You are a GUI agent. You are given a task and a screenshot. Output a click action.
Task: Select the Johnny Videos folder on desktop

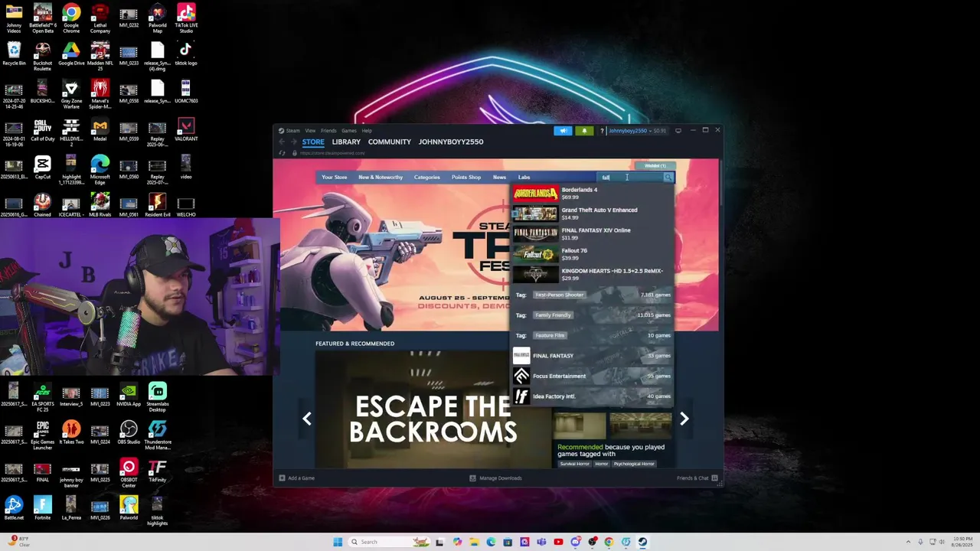tap(14, 18)
